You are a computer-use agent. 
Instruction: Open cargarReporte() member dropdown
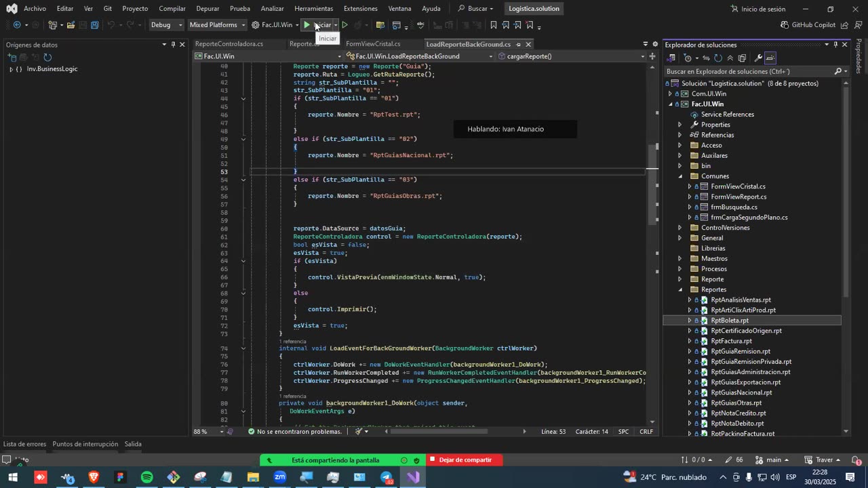(x=571, y=56)
